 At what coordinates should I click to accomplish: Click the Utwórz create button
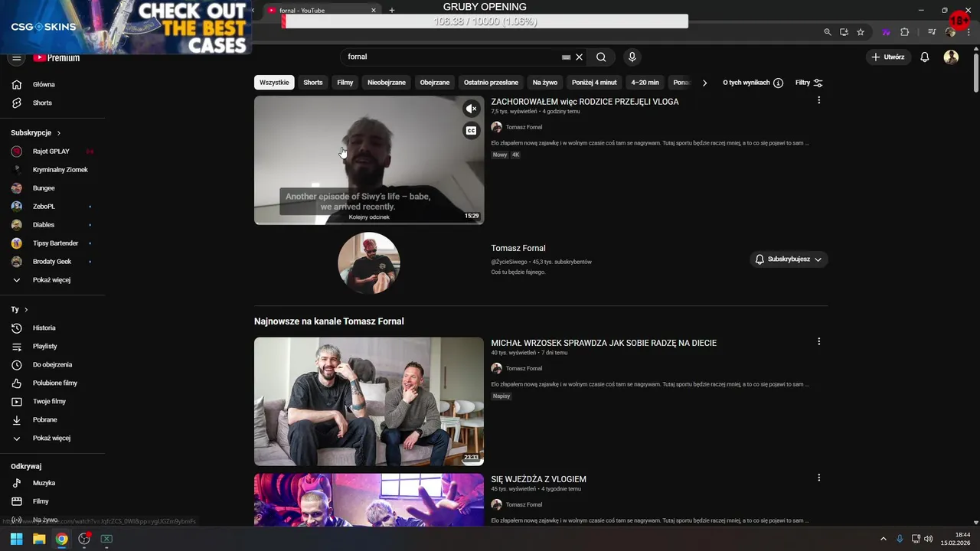[x=888, y=57]
